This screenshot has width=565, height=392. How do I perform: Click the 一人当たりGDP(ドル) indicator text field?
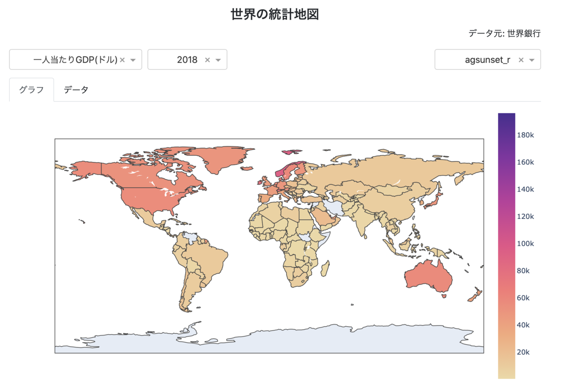click(x=75, y=60)
